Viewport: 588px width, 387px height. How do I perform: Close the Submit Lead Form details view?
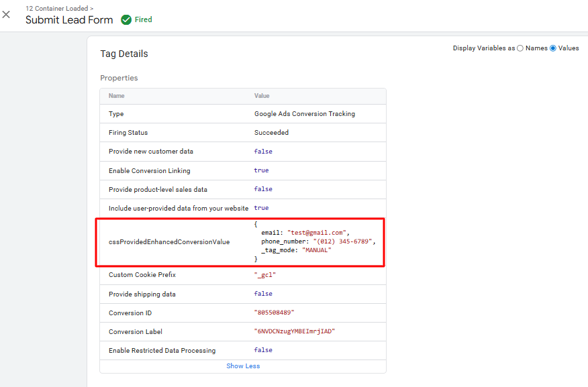pyautogui.click(x=7, y=15)
